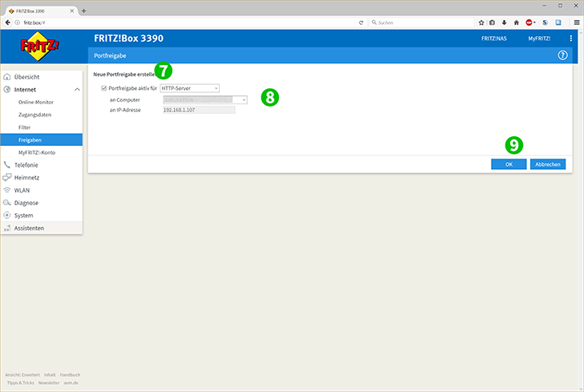Click the Übersicht house icon
584x392 pixels.
click(6, 77)
